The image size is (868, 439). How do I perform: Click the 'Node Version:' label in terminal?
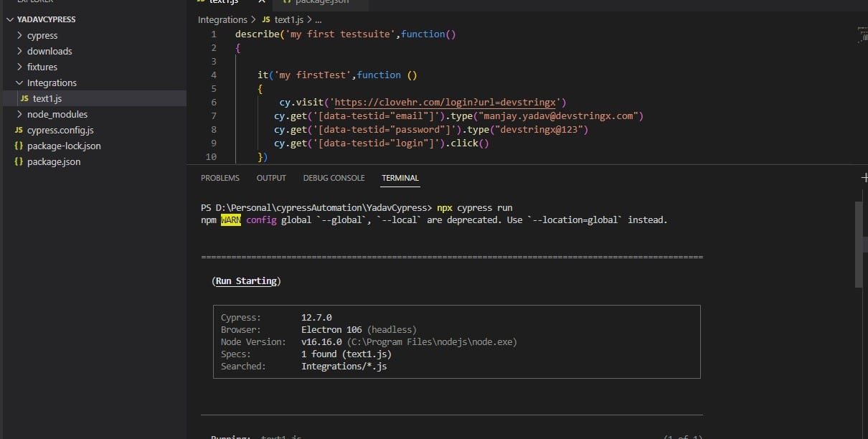[253, 341]
